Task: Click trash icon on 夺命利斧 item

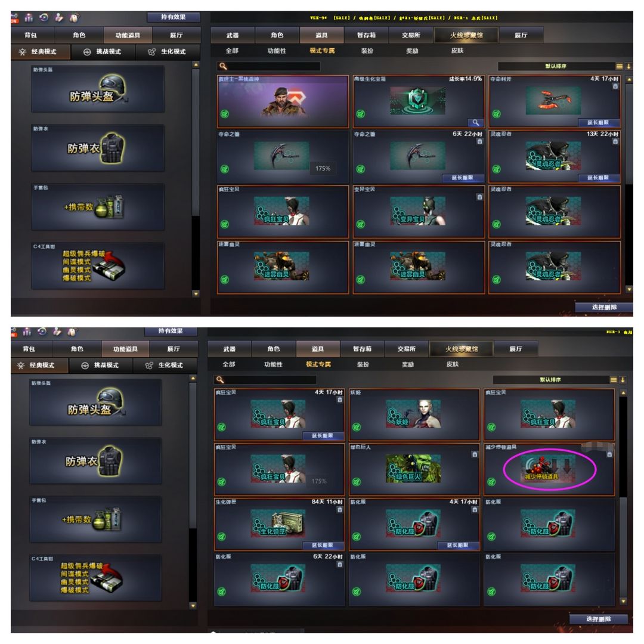Action: pos(615,86)
